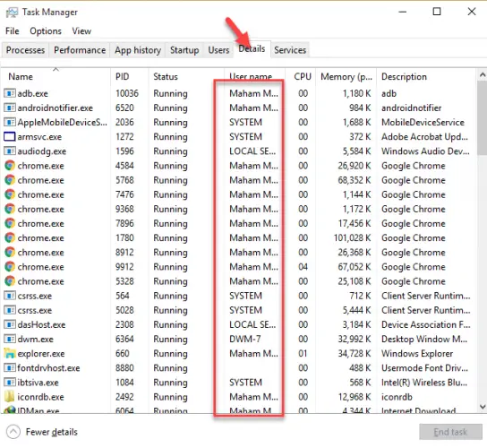Sort by the PID column header

(129, 76)
